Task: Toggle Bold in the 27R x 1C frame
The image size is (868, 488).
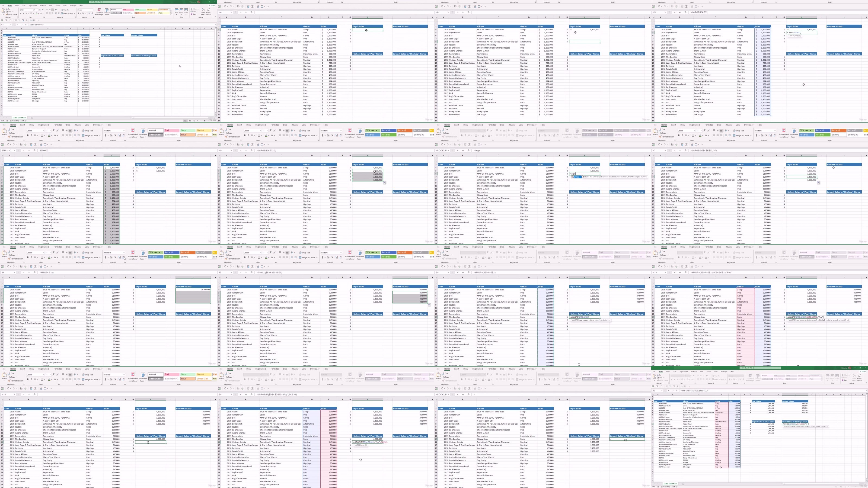Action: [28, 135]
